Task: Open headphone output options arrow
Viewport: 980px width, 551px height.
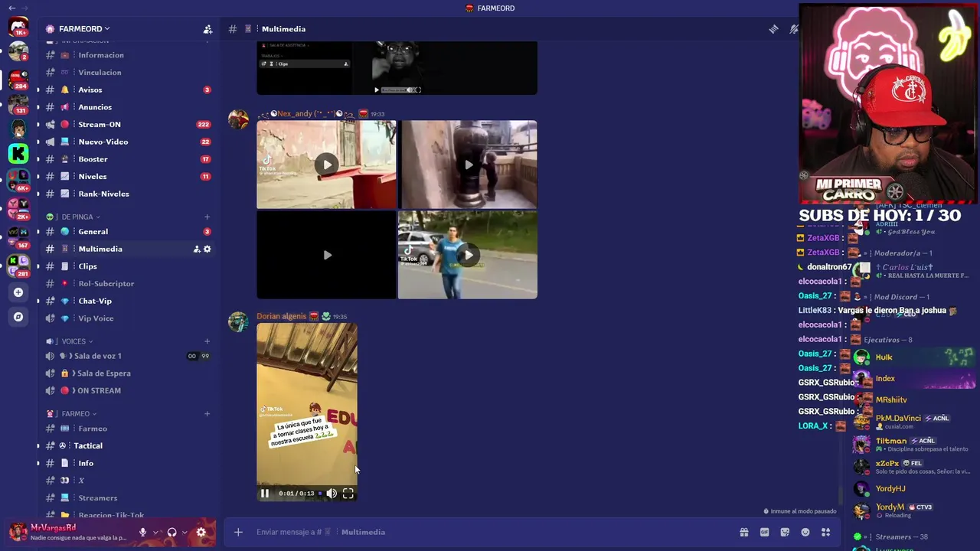Action: tap(185, 532)
